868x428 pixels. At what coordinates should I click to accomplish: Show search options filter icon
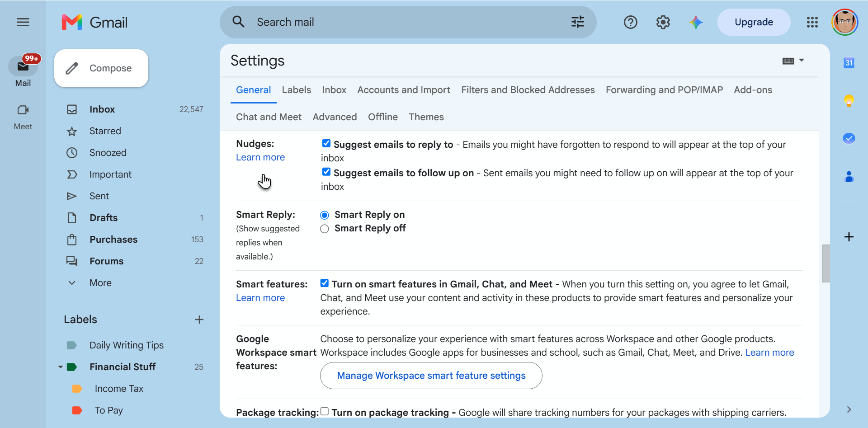pyautogui.click(x=577, y=22)
